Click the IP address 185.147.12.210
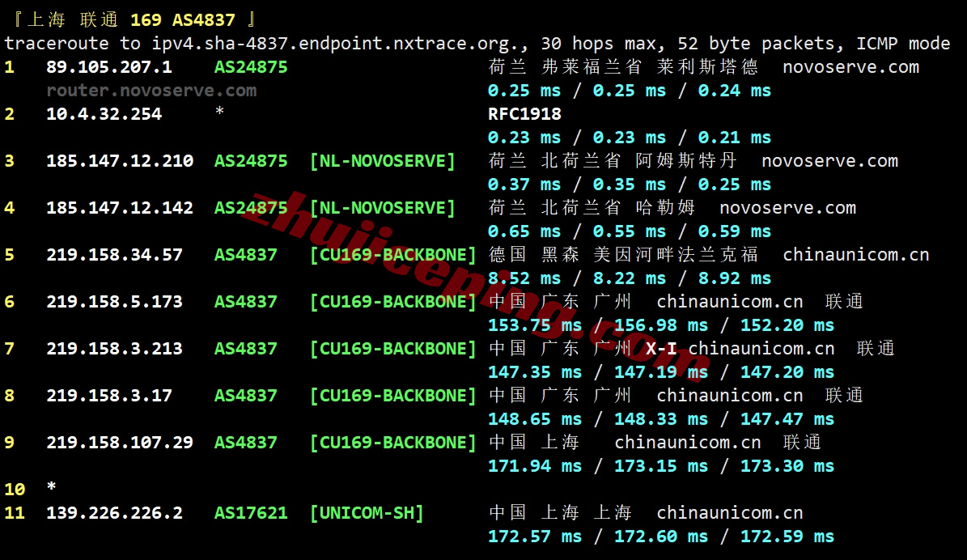The height and width of the screenshot is (560, 967). pyautogui.click(x=120, y=161)
